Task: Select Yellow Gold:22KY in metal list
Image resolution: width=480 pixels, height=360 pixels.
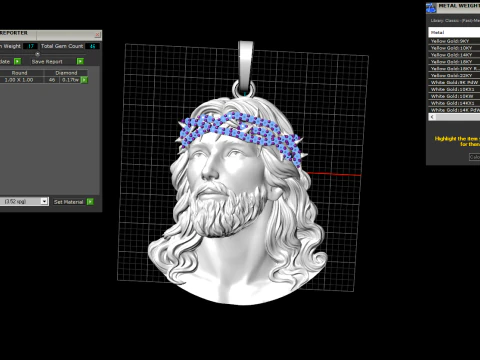Action: (x=454, y=75)
